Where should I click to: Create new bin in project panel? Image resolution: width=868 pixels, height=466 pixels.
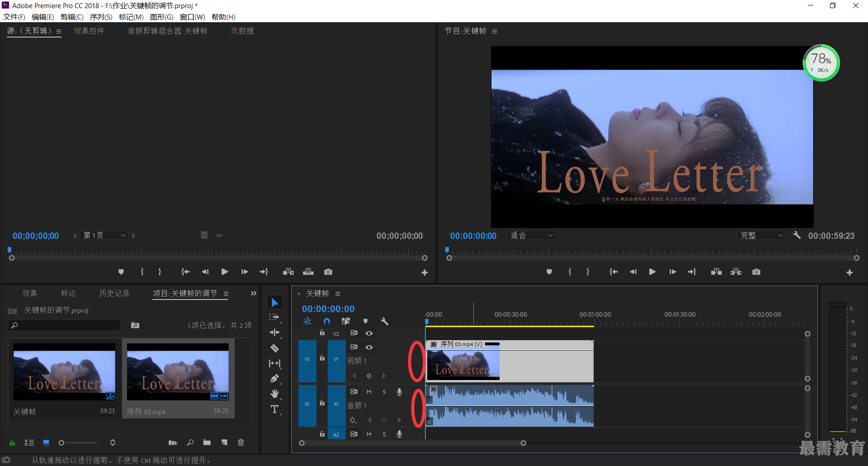(207, 442)
